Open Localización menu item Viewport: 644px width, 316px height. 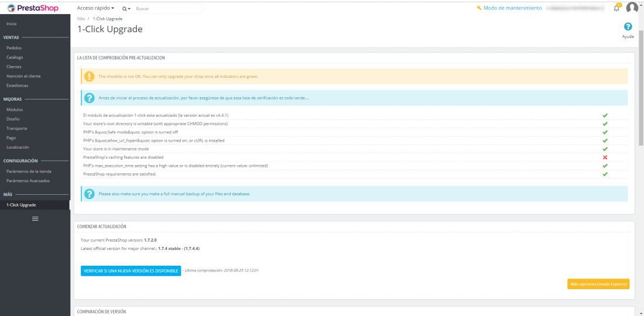pos(18,147)
